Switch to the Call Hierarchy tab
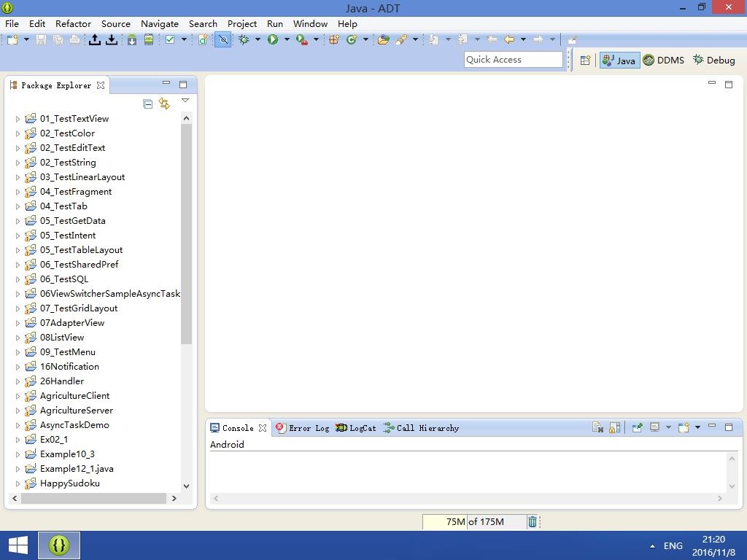Image resolution: width=747 pixels, height=560 pixels. tap(421, 427)
